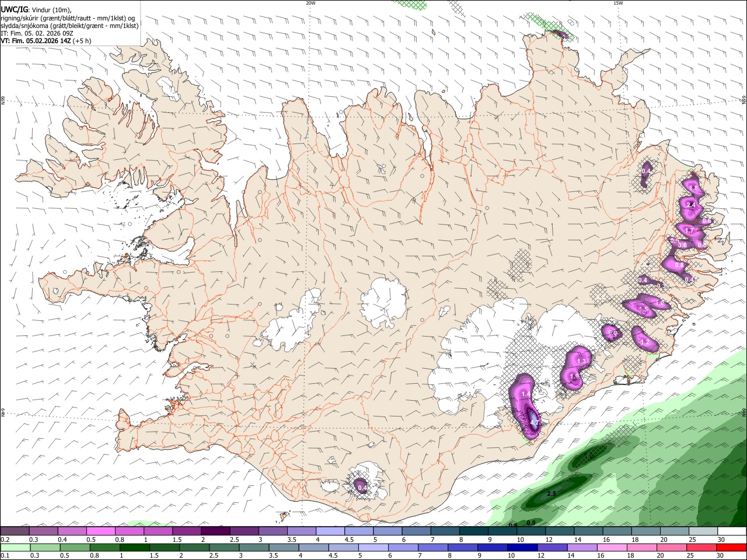The image size is (747, 560).
Task: Click the 1.3 snowfall label southeast of Vatnajökull
Action: point(581,362)
